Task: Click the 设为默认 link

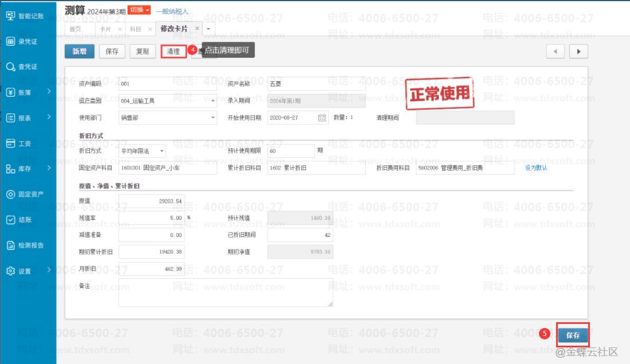Action: pos(536,168)
